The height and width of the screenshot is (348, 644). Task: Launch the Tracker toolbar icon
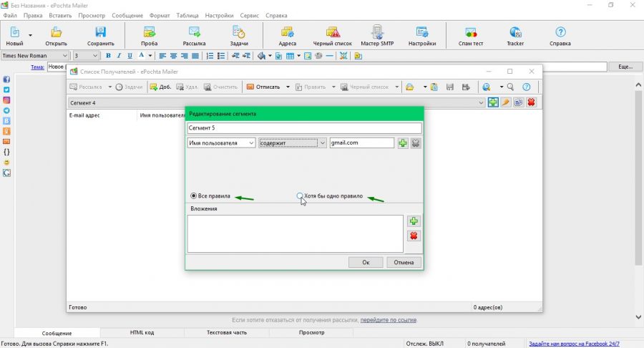tap(515, 36)
